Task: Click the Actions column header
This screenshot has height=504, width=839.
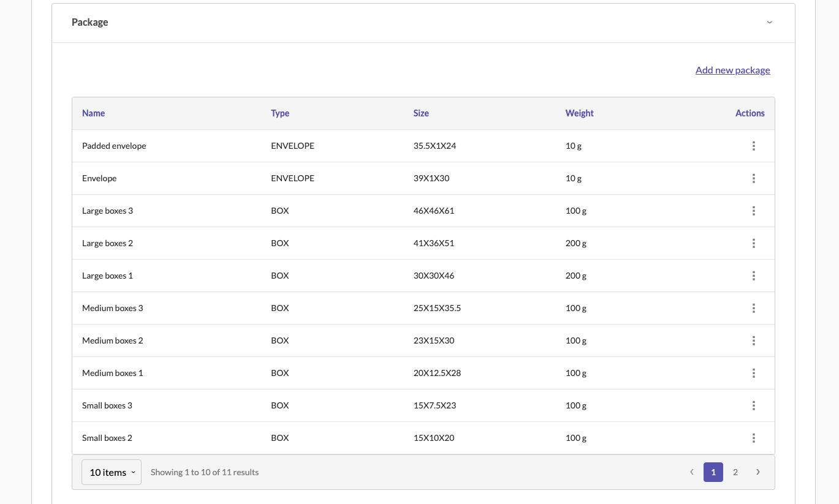Action: tap(750, 113)
